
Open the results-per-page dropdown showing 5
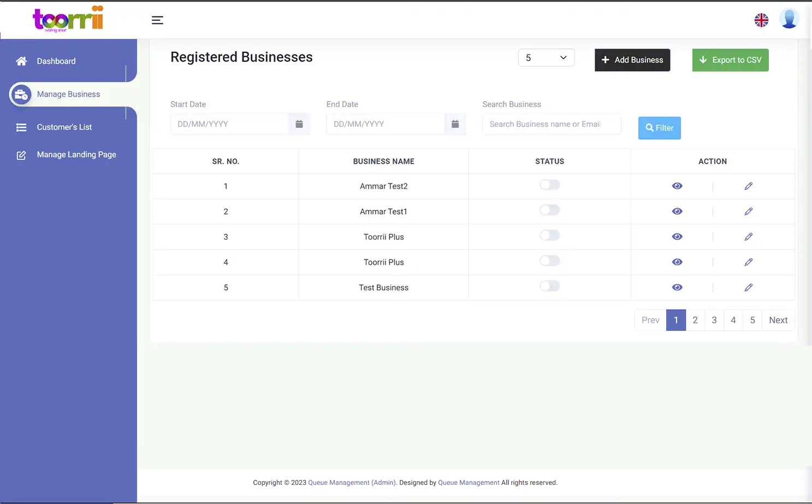tap(546, 57)
